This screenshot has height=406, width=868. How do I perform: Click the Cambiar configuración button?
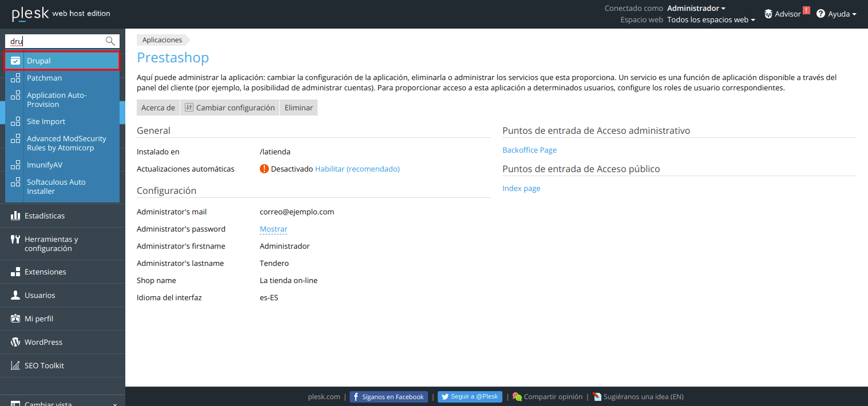pos(229,108)
